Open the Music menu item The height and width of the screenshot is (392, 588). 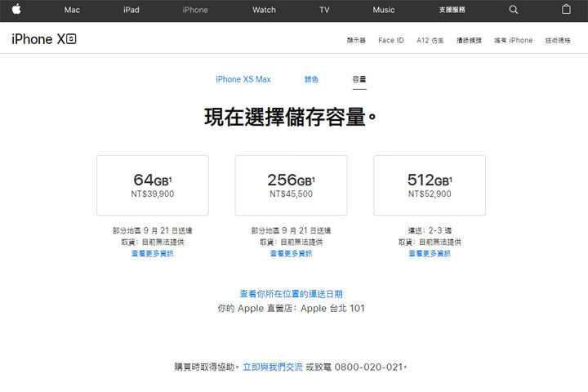[384, 10]
